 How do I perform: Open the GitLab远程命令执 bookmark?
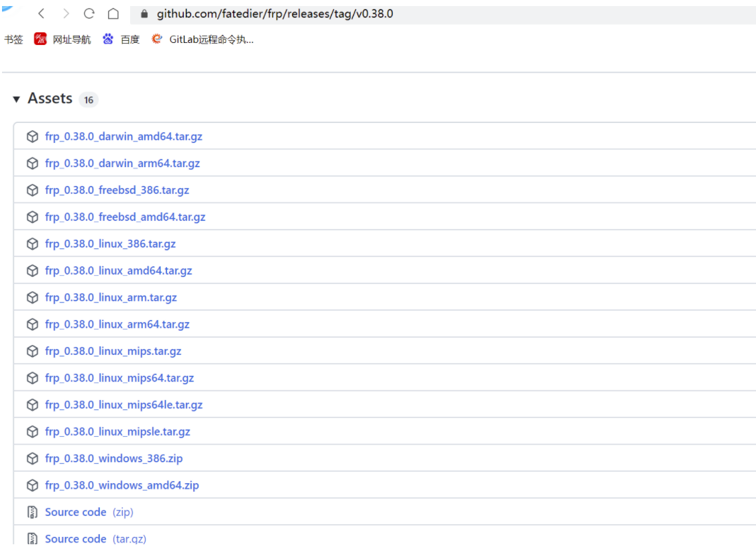coord(211,40)
